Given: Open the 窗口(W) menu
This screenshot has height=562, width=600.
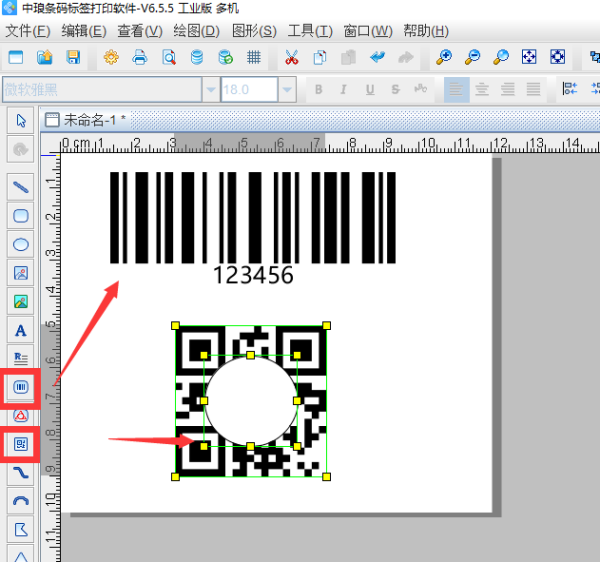Looking at the screenshot, I should tap(368, 31).
